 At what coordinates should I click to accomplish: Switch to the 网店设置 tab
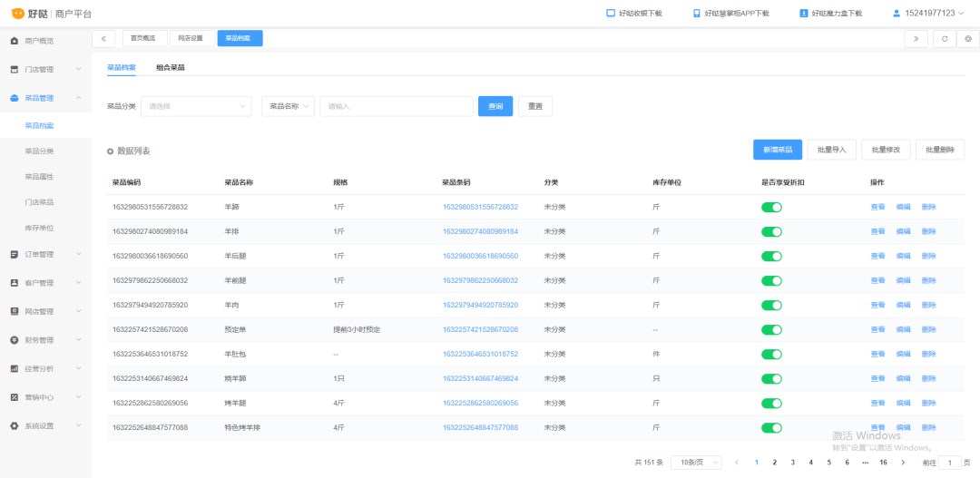click(191, 39)
